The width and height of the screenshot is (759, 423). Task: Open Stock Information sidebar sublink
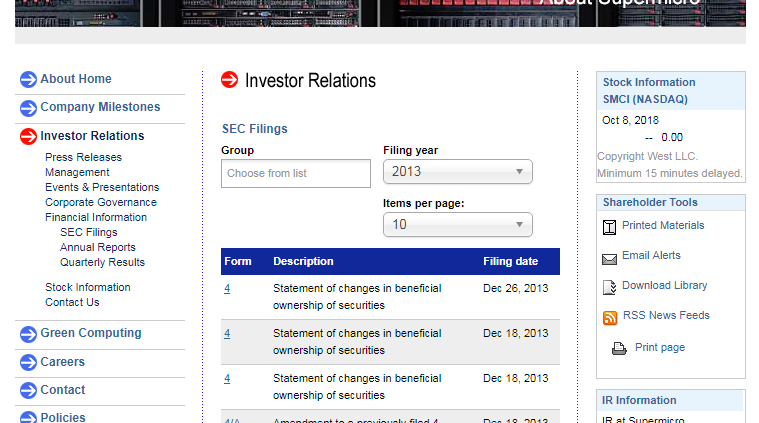tap(88, 287)
